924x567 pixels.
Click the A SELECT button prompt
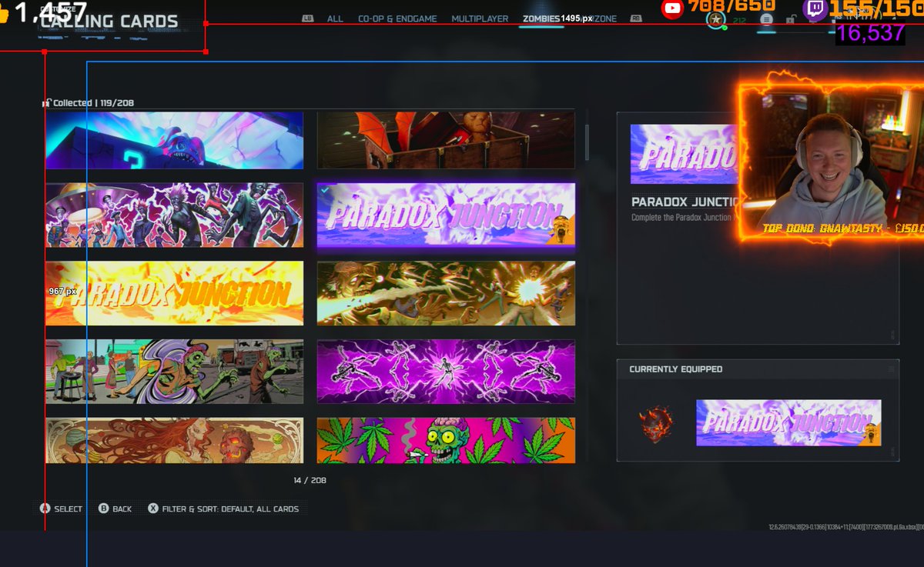coord(61,509)
